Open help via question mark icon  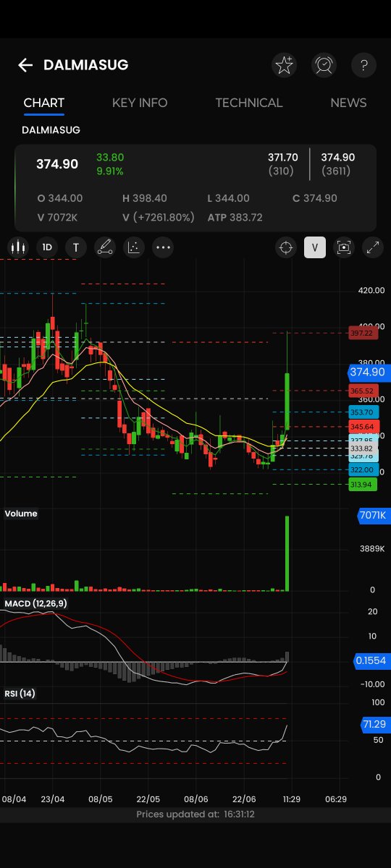(363, 65)
